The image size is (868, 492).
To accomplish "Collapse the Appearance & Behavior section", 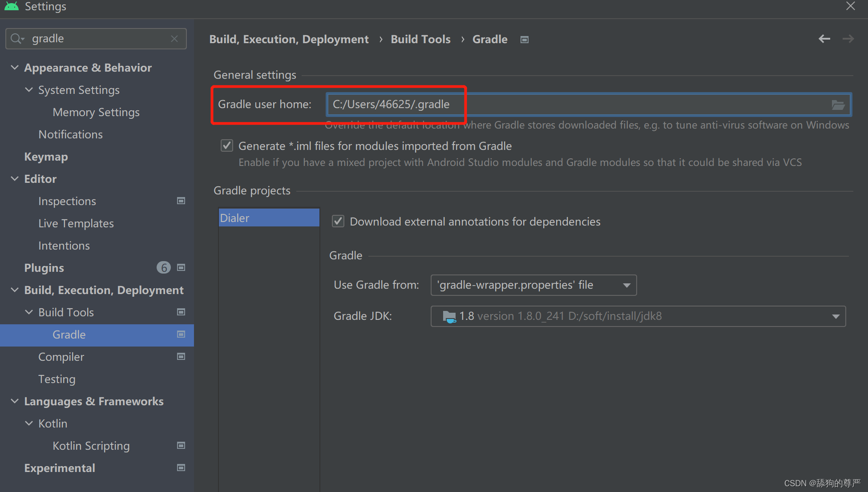I will [15, 68].
